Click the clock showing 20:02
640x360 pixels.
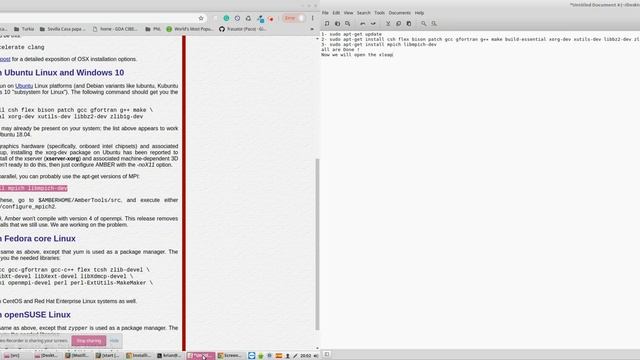point(306,356)
